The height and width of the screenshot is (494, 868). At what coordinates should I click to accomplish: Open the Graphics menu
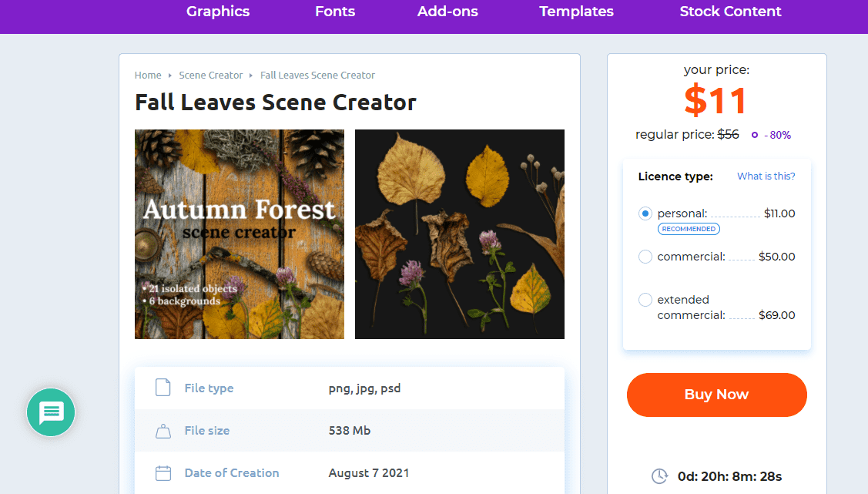pyautogui.click(x=218, y=12)
